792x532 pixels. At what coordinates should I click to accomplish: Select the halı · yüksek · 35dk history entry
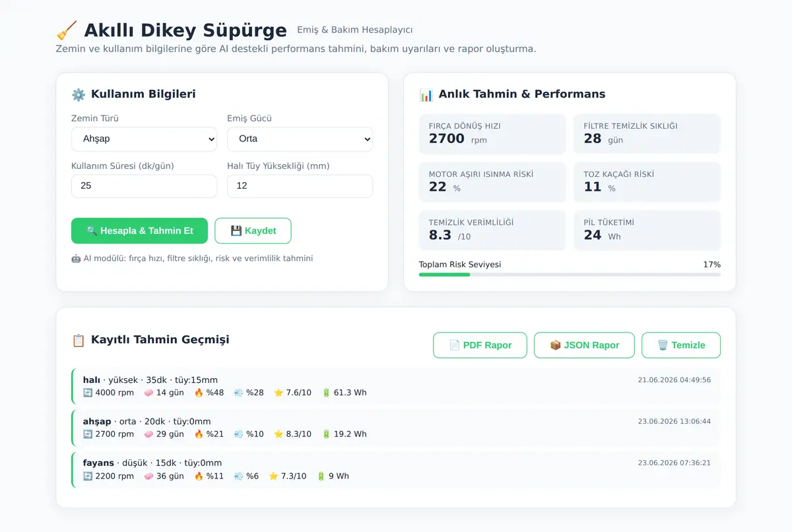[396, 386]
